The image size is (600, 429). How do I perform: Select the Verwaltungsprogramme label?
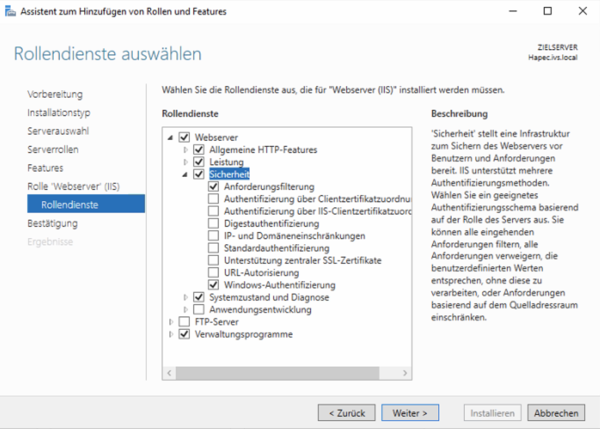pyautogui.click(x=244, y=334)
